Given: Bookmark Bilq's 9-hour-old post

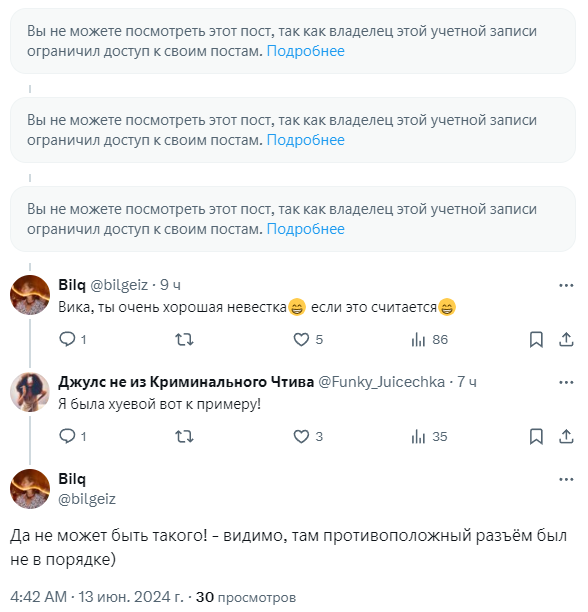Looking at the screenshot, I should pos(536,340).
